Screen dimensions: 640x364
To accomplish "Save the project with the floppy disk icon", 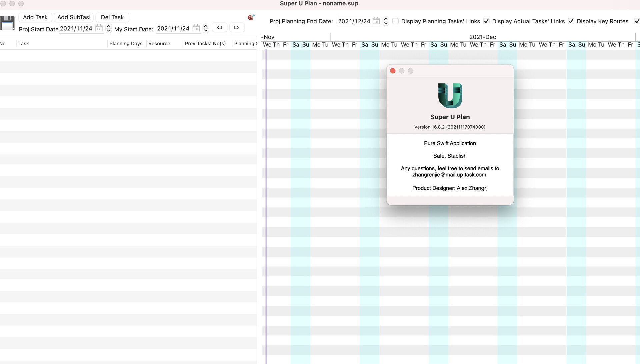I will click(x=7, y=23).
